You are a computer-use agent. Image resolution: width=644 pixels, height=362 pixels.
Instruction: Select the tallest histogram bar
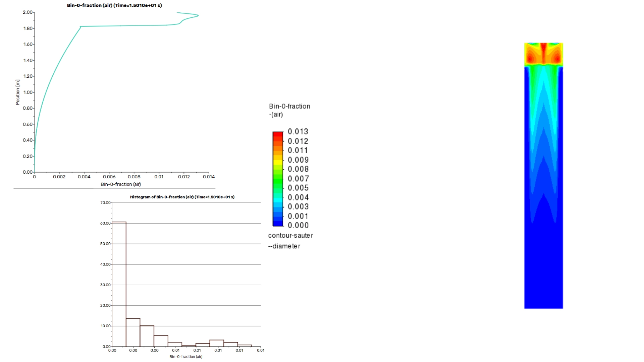coord(119,284)
